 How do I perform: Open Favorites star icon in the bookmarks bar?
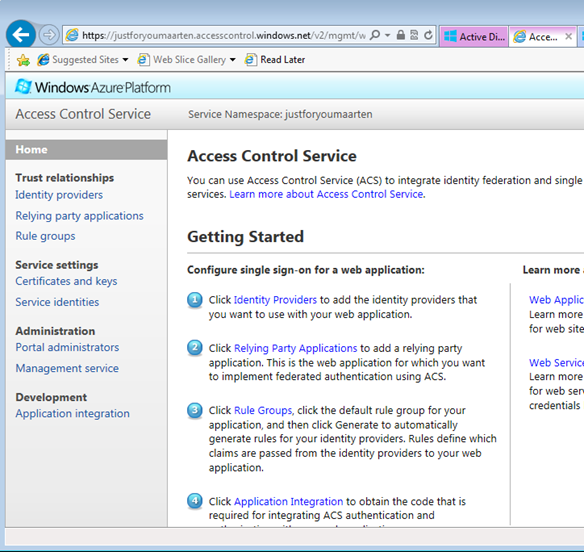click(x=23, y=60)
